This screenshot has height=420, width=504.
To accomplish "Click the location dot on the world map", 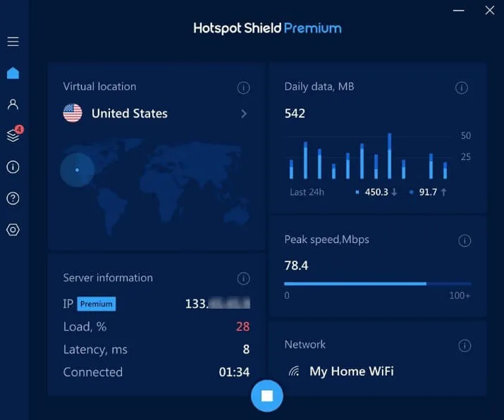I will point(77,170).
